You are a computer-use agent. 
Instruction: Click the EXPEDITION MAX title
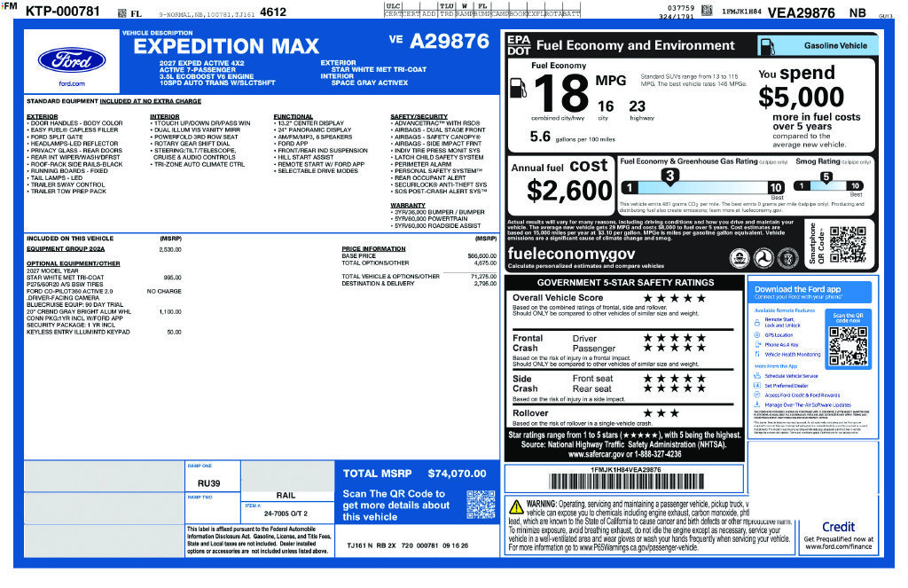[226, 46]
